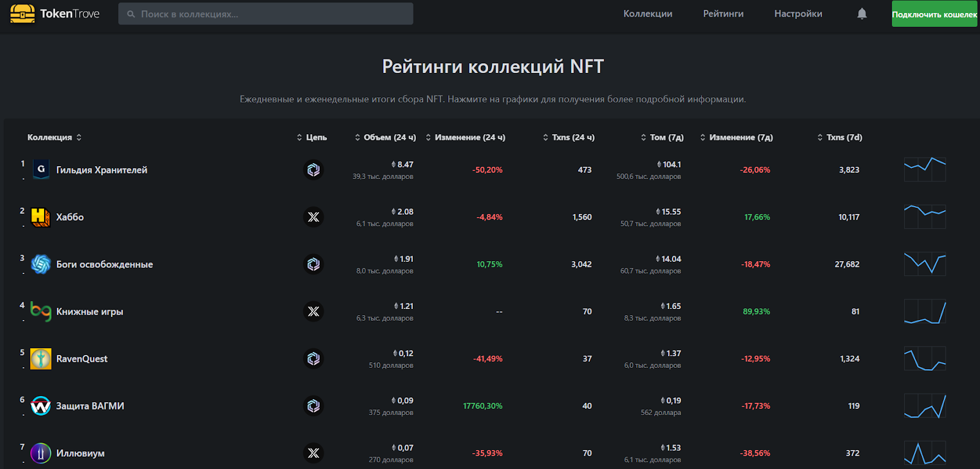
Task: Click the Иллювиум collection avatar
Action: (x=41, y=453)
